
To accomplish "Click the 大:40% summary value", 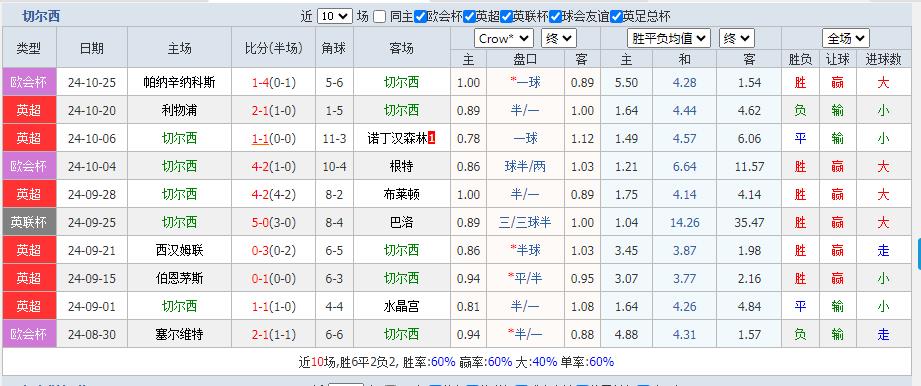I will (x=536, y=362).
